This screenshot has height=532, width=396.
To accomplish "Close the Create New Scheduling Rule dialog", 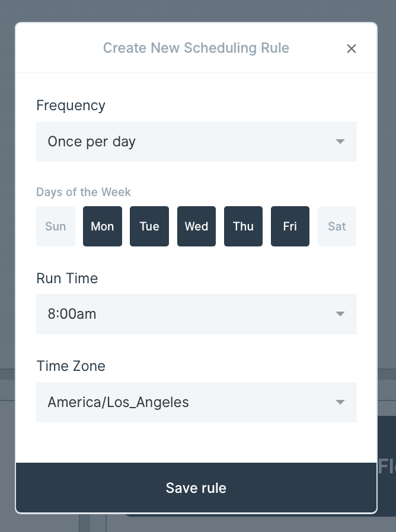I will [x=352, y=49].
